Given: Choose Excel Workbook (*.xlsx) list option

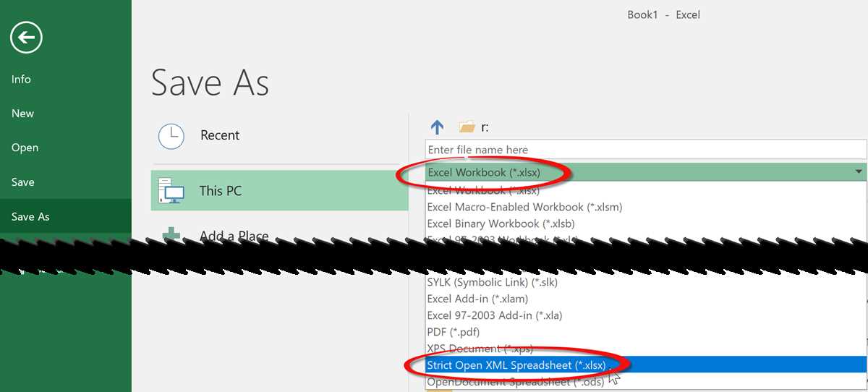Looking at the screenshot, I should pos(646,190).
